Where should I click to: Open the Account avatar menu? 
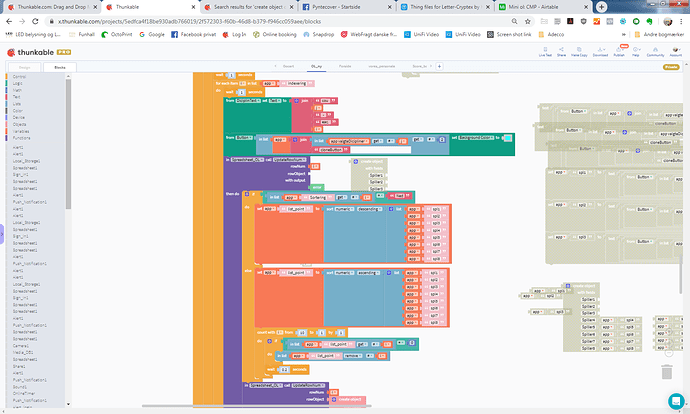[x=675, y=51]
